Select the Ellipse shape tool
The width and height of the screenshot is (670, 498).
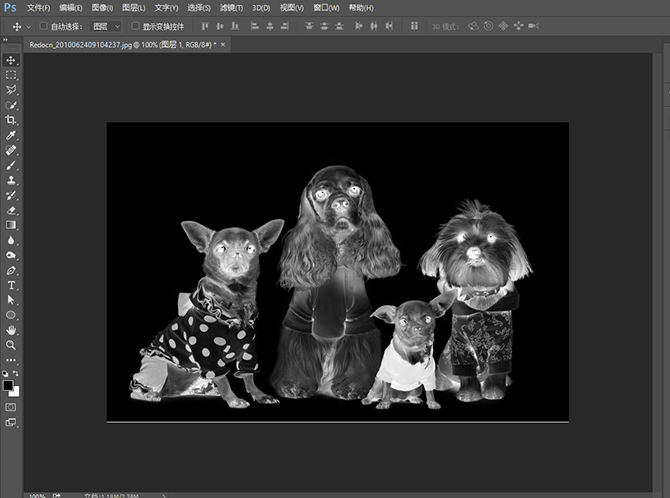tap(11, 315)
